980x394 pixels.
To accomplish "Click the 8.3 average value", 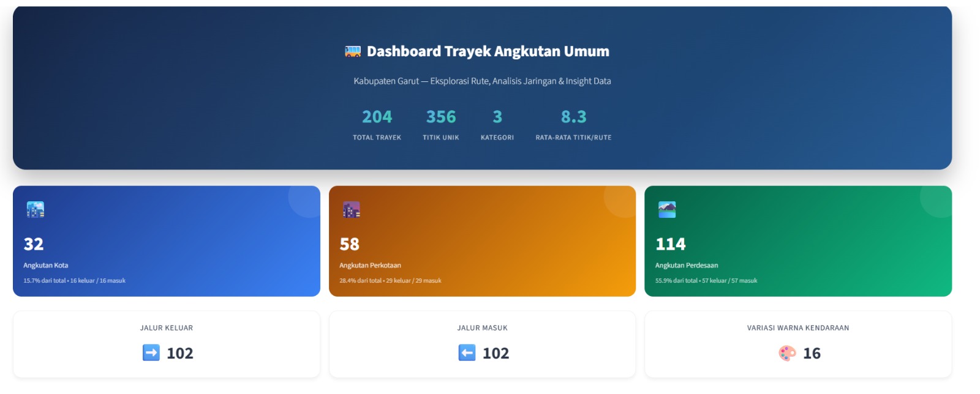I will tap(574, 117).
